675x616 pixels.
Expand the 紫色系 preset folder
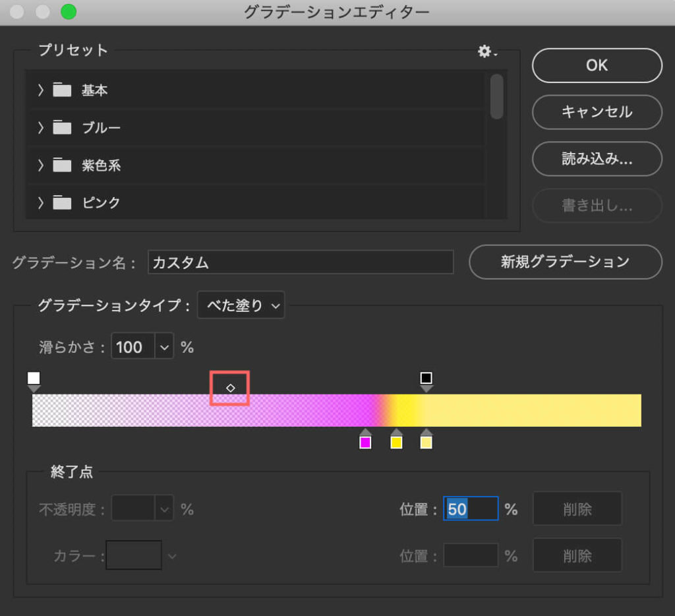pyautogui.click(x=40, y=165)
